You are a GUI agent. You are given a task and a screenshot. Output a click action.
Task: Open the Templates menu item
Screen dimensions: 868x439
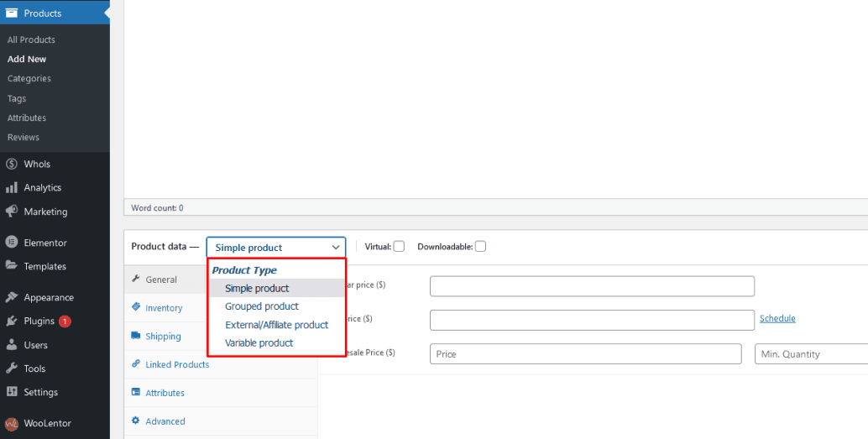coord(55,266)
